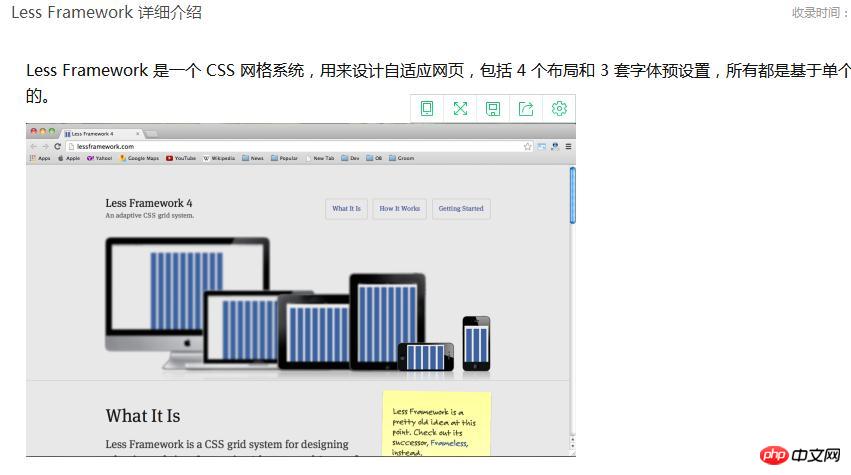
Task: Open the Apple bookmark
Action: point(69,159)
